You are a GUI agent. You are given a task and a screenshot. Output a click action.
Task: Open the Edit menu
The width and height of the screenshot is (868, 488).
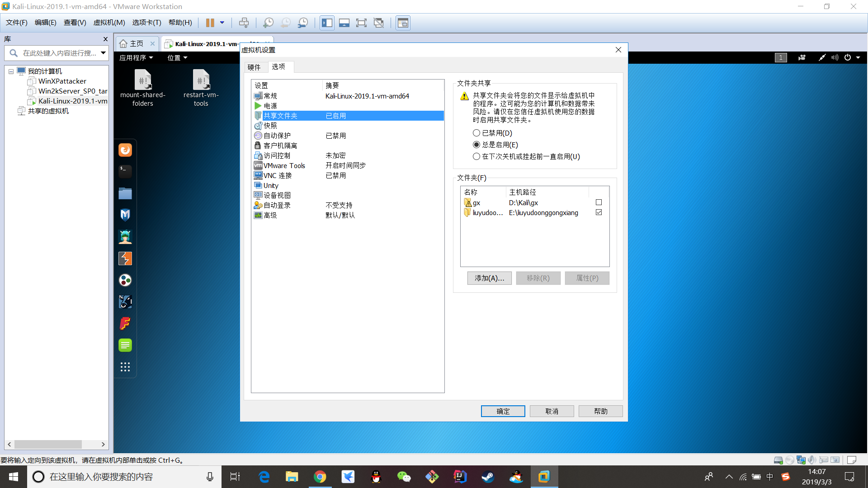tap(46, 23)
